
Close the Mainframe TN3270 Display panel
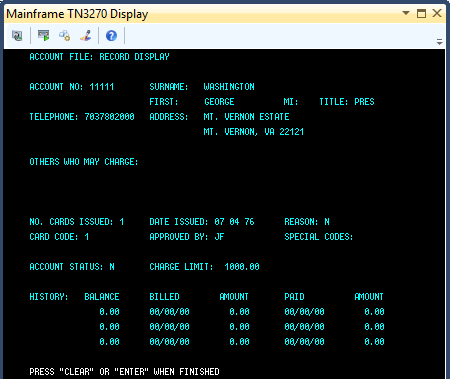437,13
